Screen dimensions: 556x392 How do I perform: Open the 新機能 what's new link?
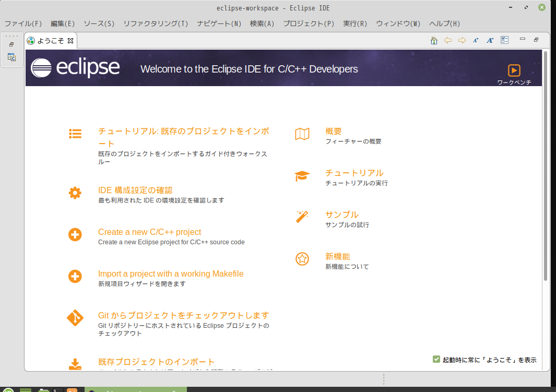[338, 257]
